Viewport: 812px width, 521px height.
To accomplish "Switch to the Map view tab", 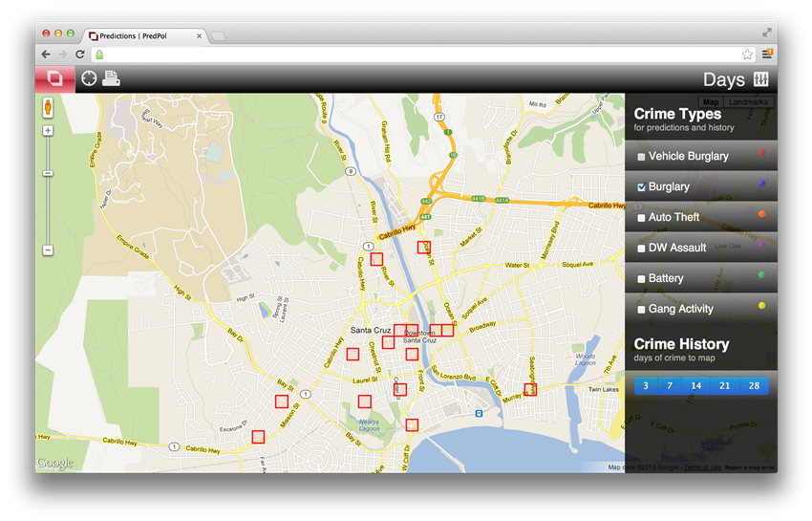I will [711, 102].
